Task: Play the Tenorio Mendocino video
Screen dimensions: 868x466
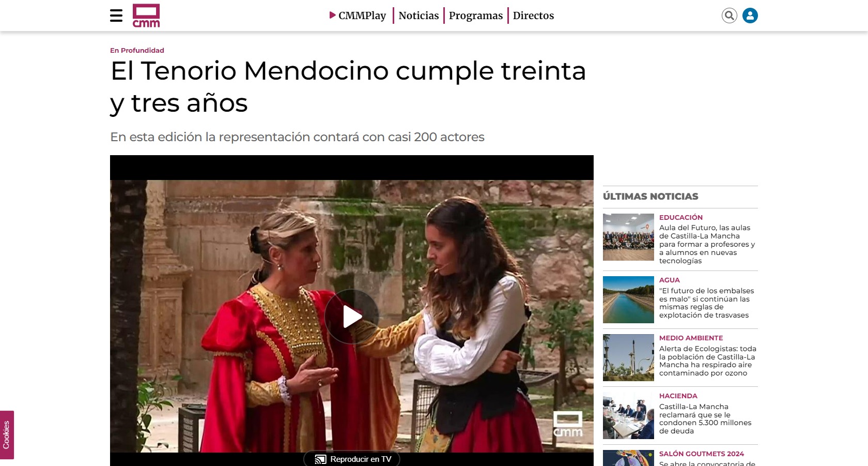Action: click(352, 317)
